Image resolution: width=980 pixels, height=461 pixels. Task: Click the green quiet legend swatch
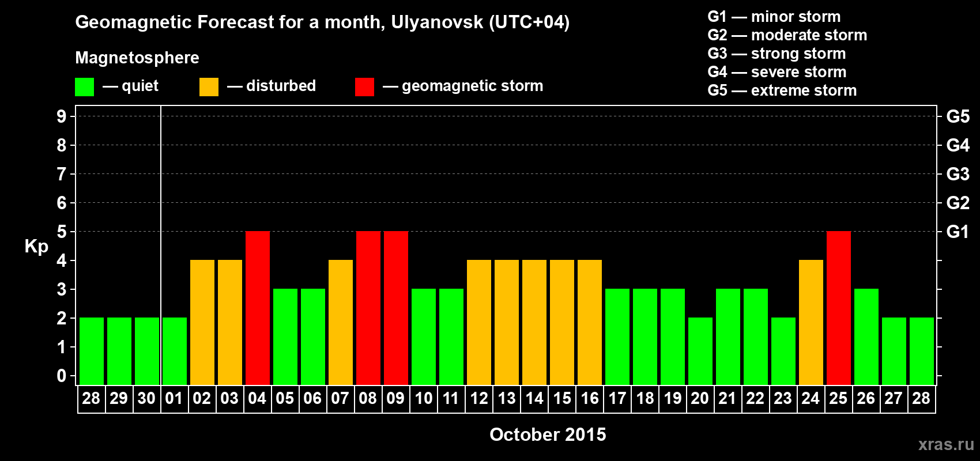pyautogui.click(x=84, y=87)
